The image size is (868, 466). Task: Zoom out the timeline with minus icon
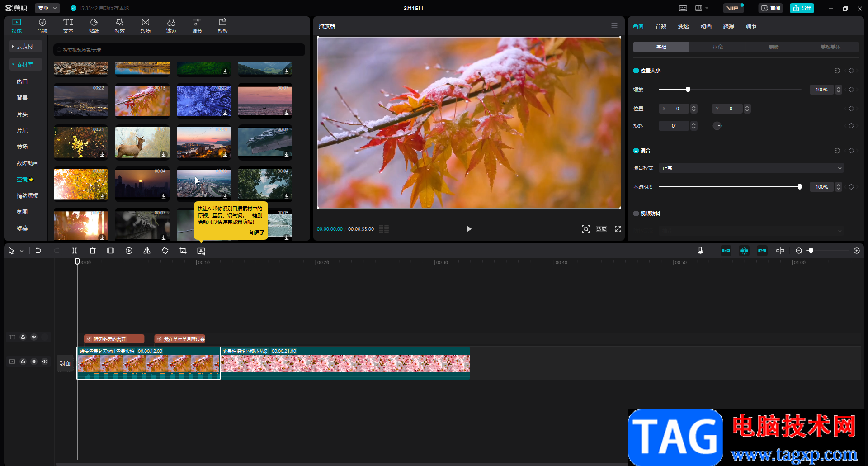coord(799,251)
